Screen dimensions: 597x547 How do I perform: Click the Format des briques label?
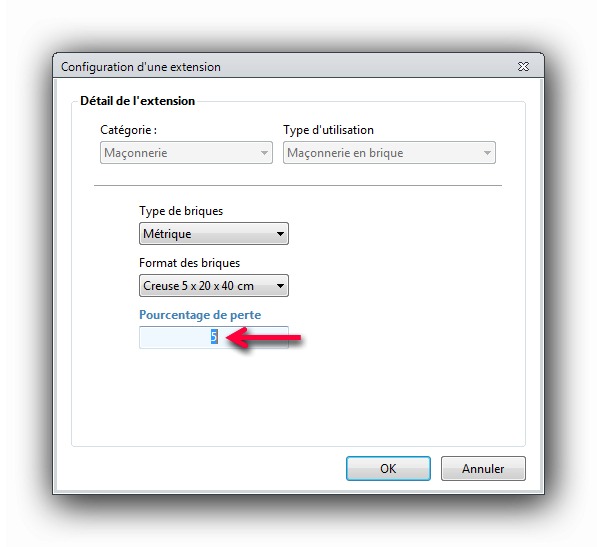click(x=189, y=263)
